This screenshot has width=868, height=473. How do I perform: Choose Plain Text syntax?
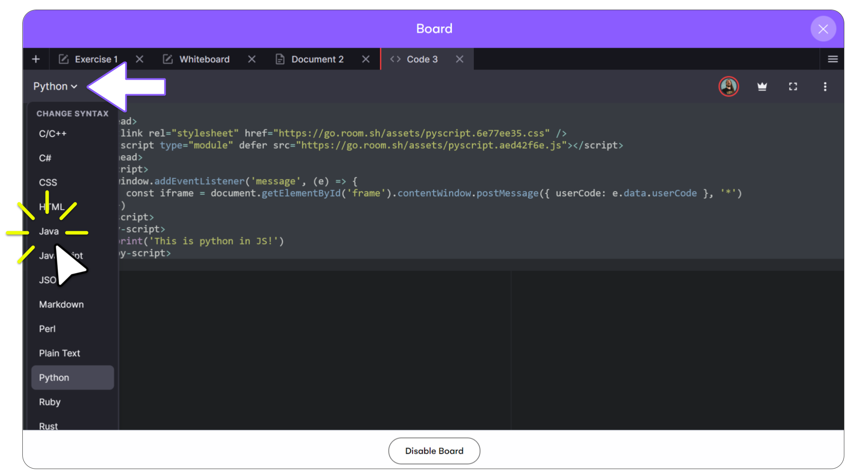point(73,353)
